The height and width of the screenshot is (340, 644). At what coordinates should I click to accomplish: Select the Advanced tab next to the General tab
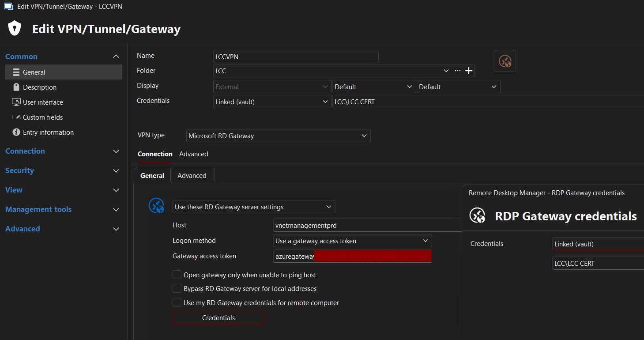click(192, 175)
